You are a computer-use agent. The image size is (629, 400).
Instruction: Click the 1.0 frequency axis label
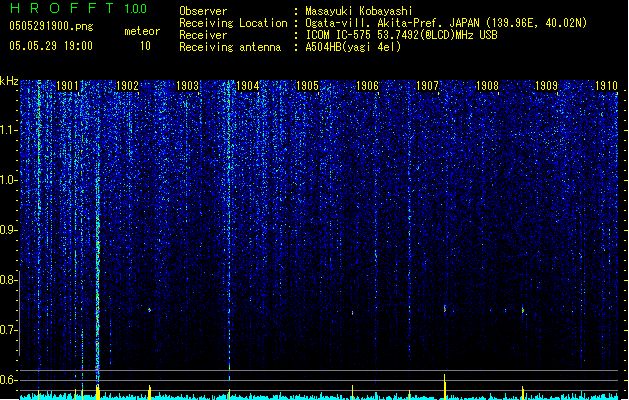point(8,180)
